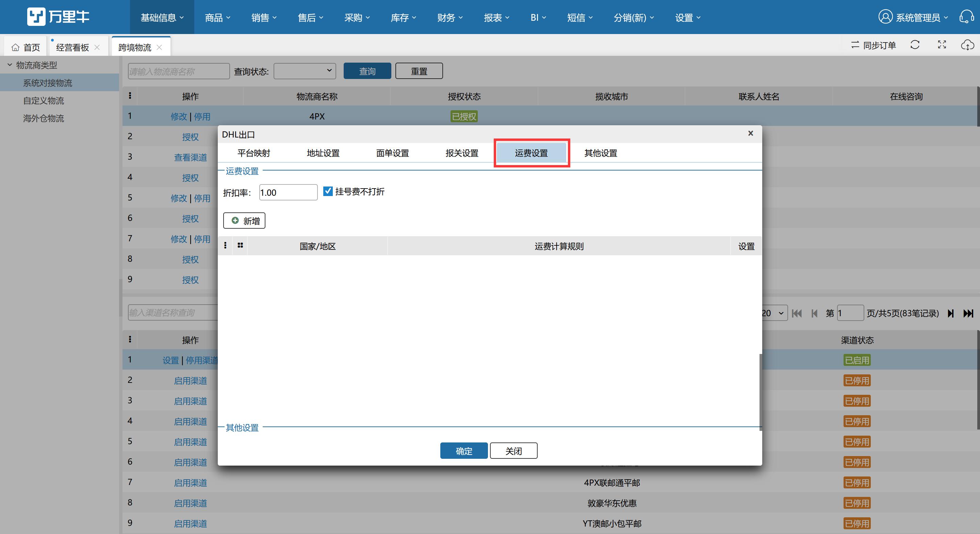Screen dimensions: 980x534
Task: Open column menu dots in logistics provider table
Action: click(x=130, y=96)
